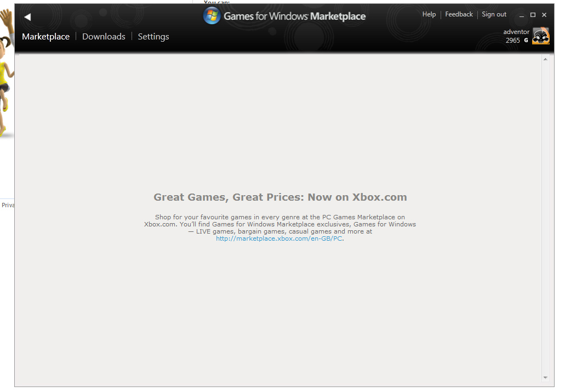Click the scrollbar up arrow
The width and height of the screenshot is (565, 392).
[545, 59]
